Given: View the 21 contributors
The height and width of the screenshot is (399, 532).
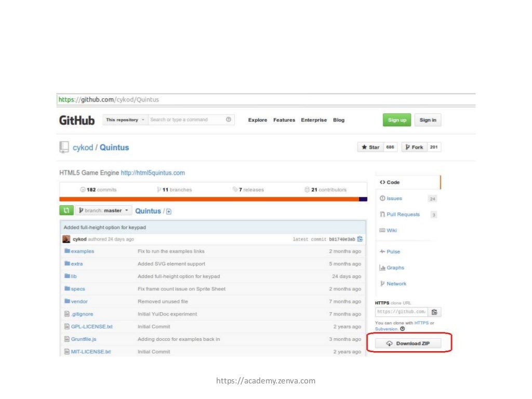Looking at the screenshot, I should pos(325,190).
